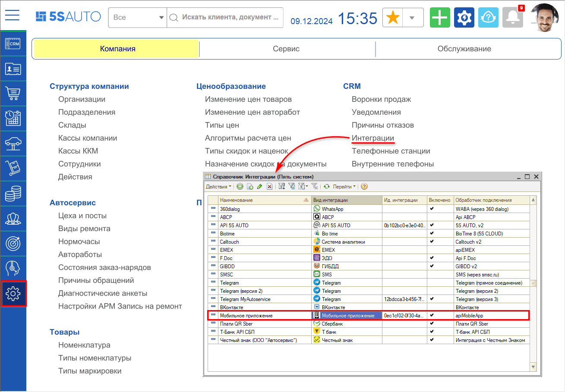Viewport: 565px width, 392px height.
Task: Click the green plus create button
Action: (440, 18)
